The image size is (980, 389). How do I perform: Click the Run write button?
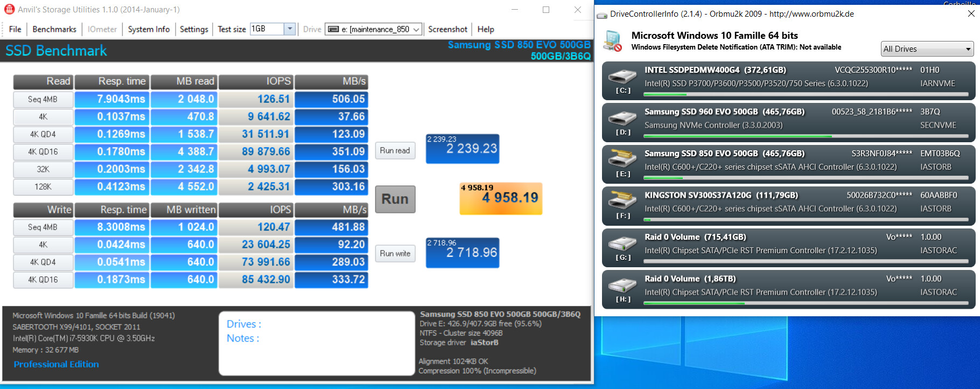point(395,253)
